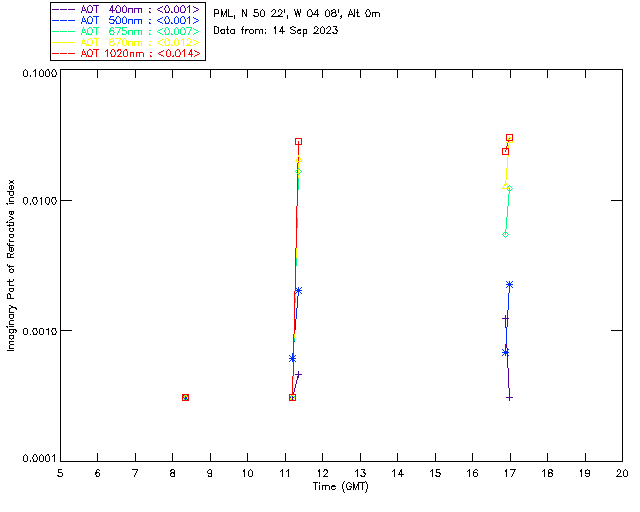Viewport: 640px width, 512px height.
Task: Click the x-axis tick label 15
Action: [435, 473]
